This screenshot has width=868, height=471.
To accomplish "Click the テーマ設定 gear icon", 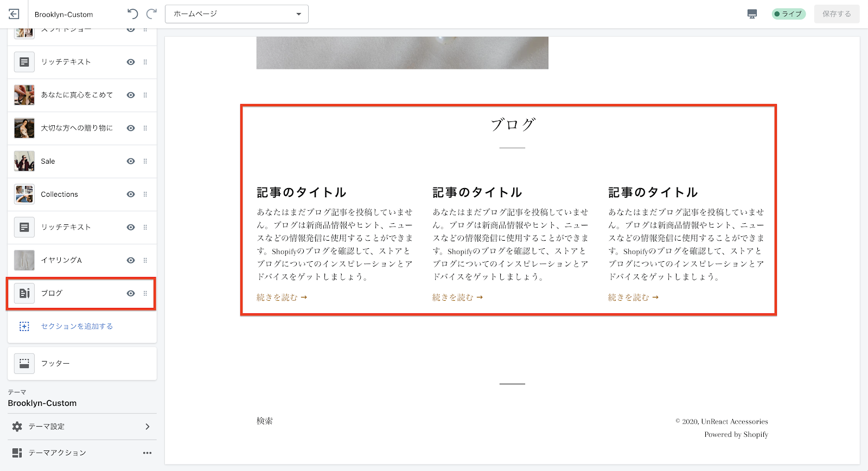I will coord(17,427).
